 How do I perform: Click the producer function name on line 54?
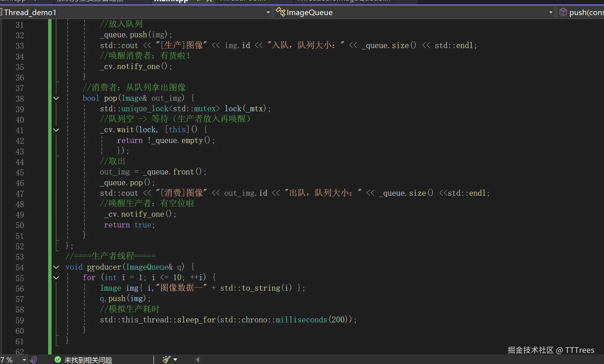point(104,267)
